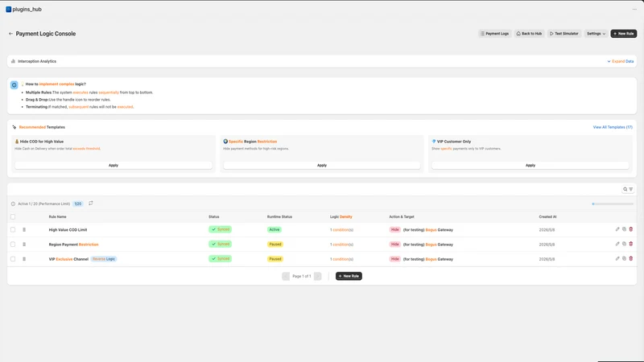The height and width of the screenshot is (362, 644).
Task: Launch the Test Simulator
Action: tap(564, 34)
